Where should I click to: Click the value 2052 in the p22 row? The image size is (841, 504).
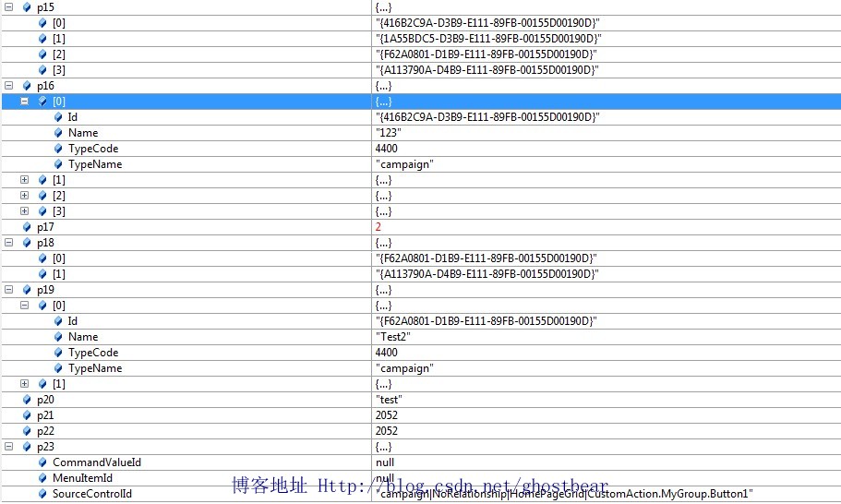click(387, 431)
